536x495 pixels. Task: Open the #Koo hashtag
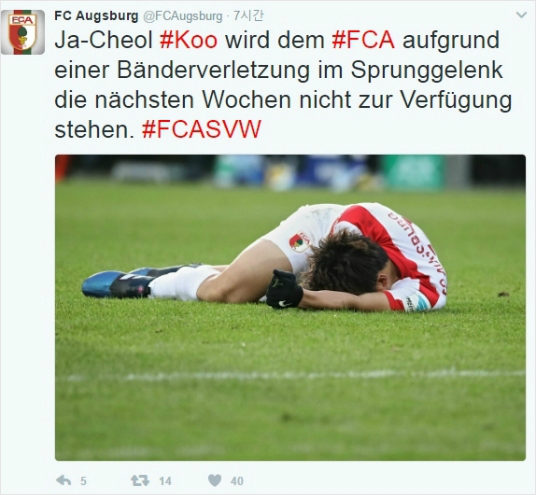[188, 40]
